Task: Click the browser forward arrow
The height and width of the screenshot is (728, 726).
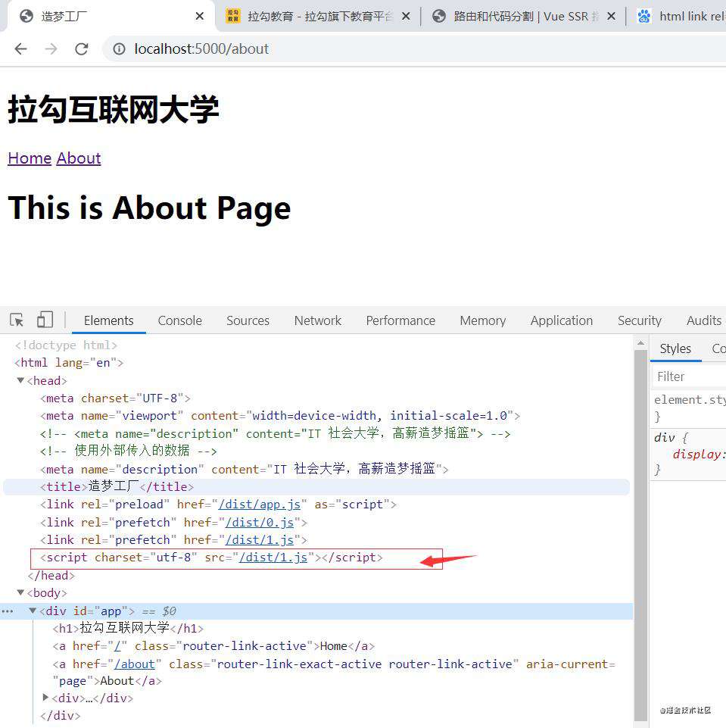Action: point(51,48)
